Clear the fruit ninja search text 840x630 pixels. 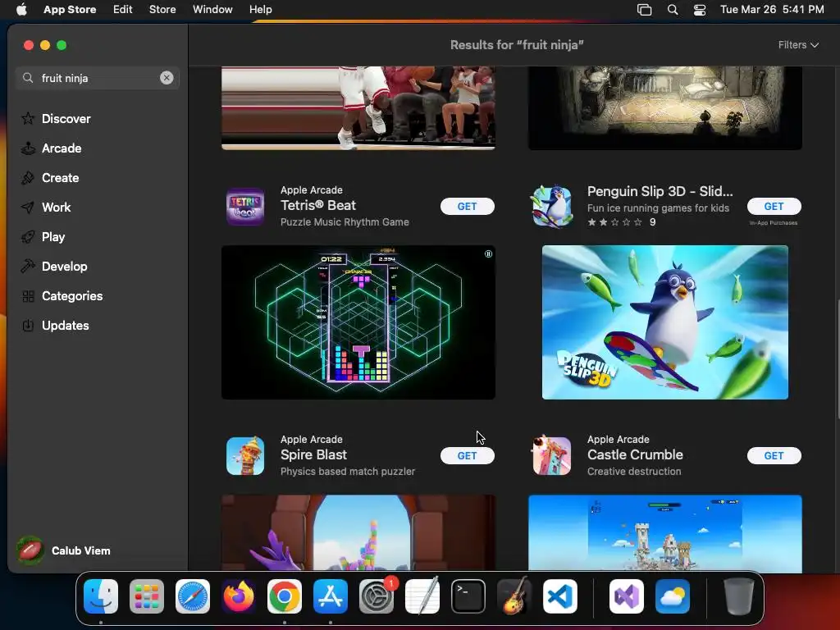(167, 78)
